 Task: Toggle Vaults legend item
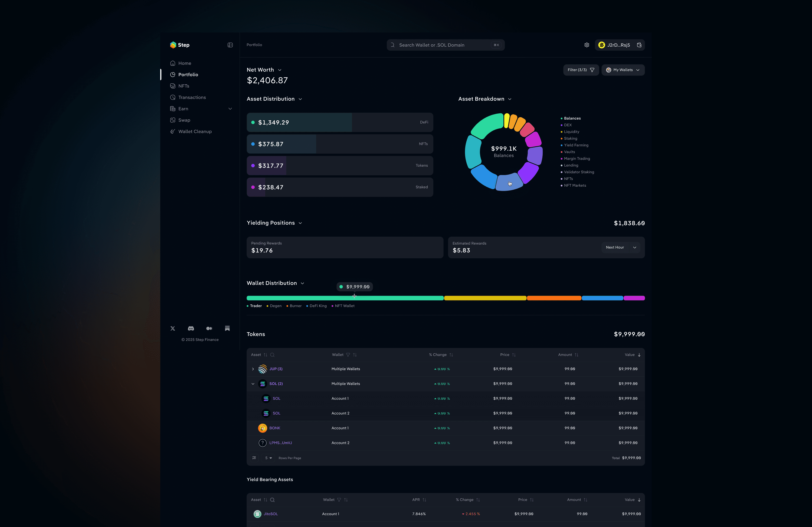coord(568,152)
